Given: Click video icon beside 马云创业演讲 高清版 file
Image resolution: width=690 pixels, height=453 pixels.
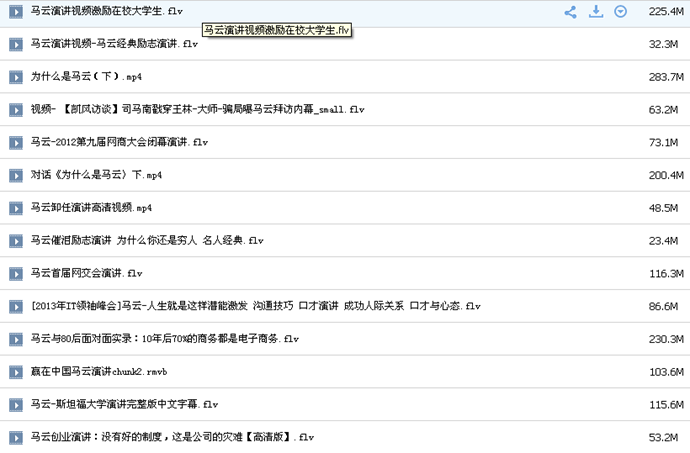Looking at the screenshot, I should click(x=16, y=438).
